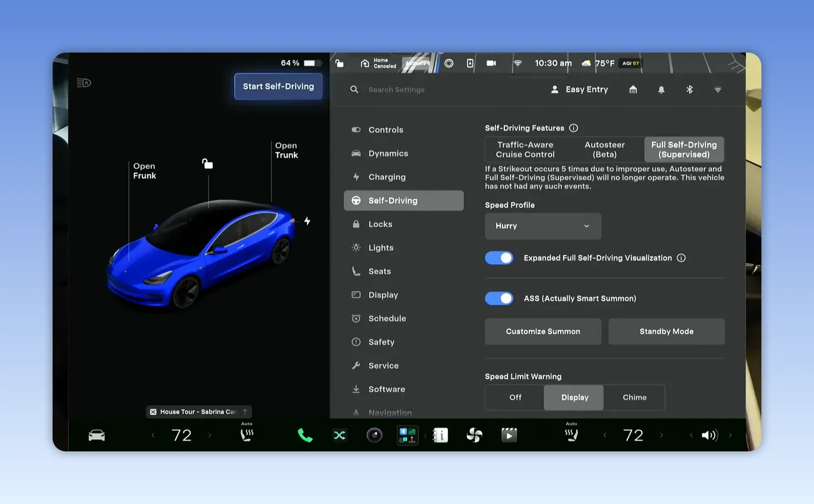
Task: Click the headlight auto high beam icon
Action: [x=84, y=83]
